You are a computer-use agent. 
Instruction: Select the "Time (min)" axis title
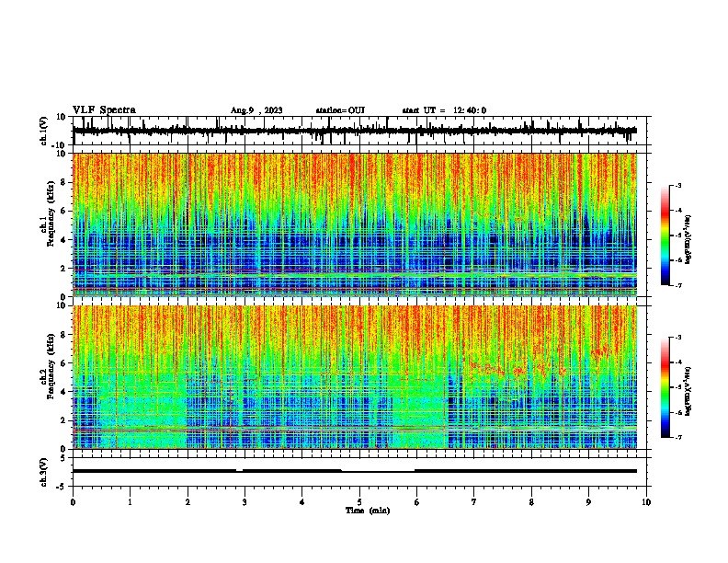coord(368,511)
